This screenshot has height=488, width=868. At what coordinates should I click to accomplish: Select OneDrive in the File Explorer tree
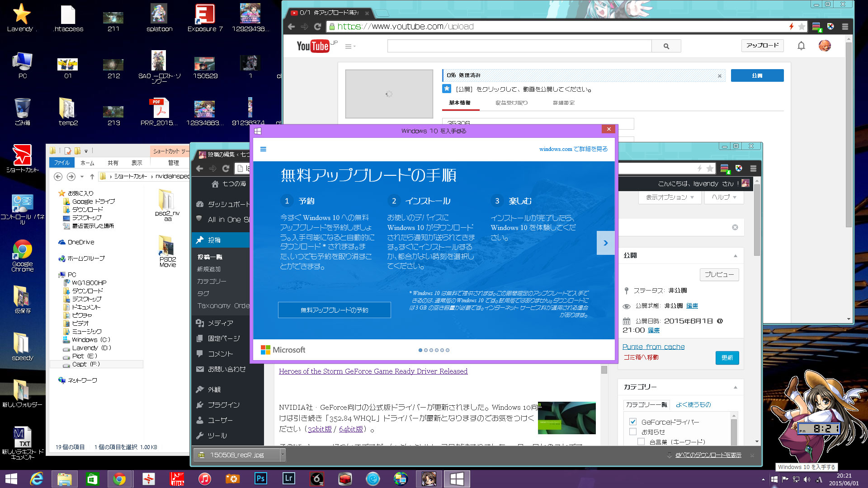coord(81,242)
